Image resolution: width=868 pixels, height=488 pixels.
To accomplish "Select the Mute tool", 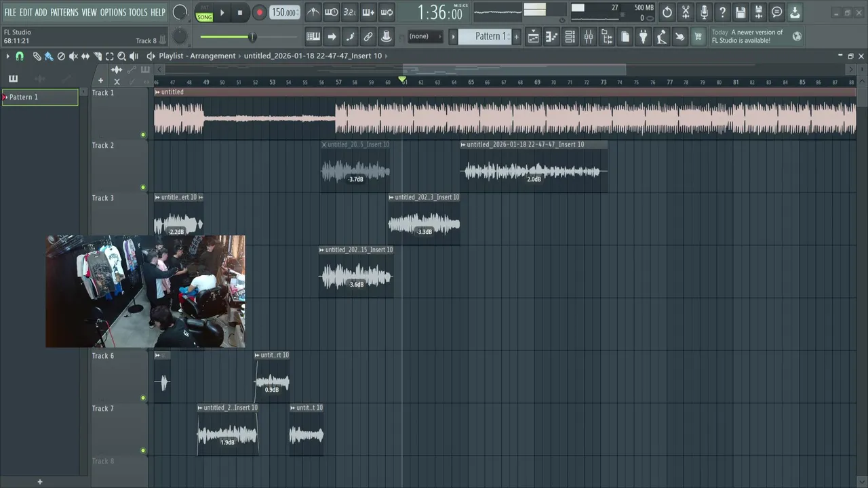I will [x=73, y=56].
